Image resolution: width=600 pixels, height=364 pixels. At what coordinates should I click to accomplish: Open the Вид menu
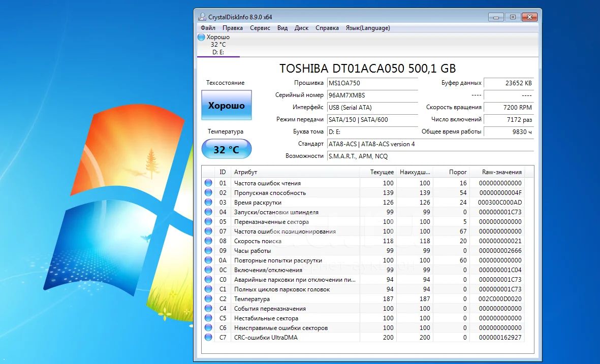point(282,28)
